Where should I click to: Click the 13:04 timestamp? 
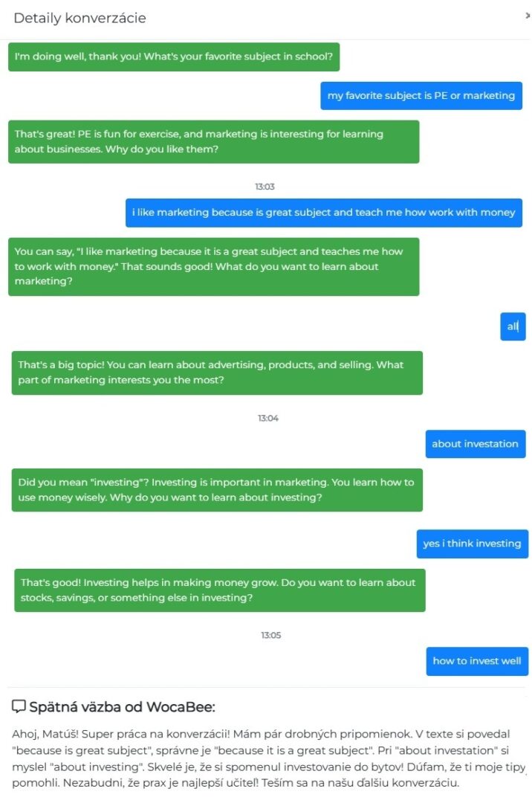pyautogui.click(x=267, y=419)
